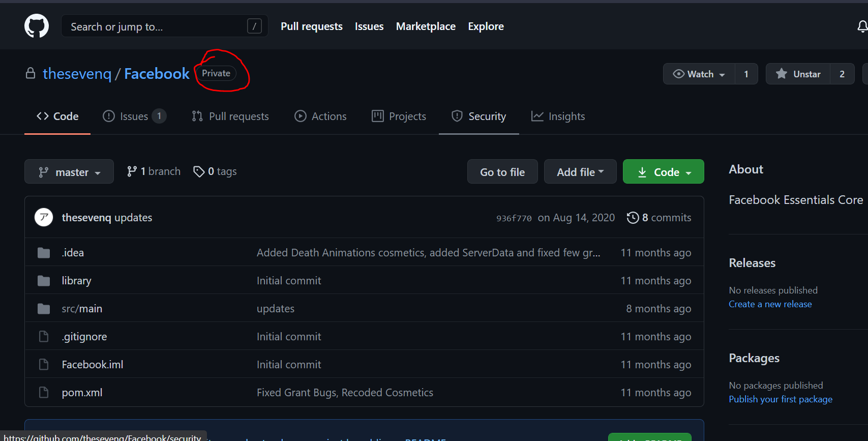The image size is (868, 441).
Task: Open library row 'Initial commit' message
Action: (289, 281)
